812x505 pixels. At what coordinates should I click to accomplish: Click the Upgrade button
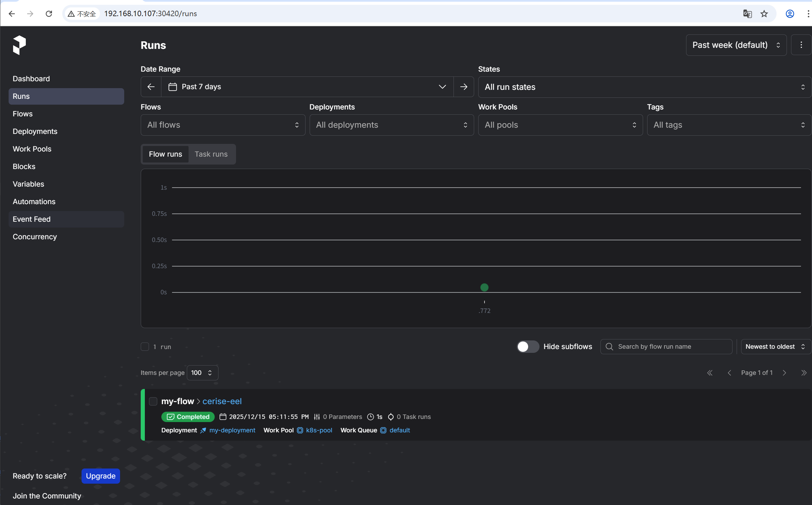[x=100, y=476]
